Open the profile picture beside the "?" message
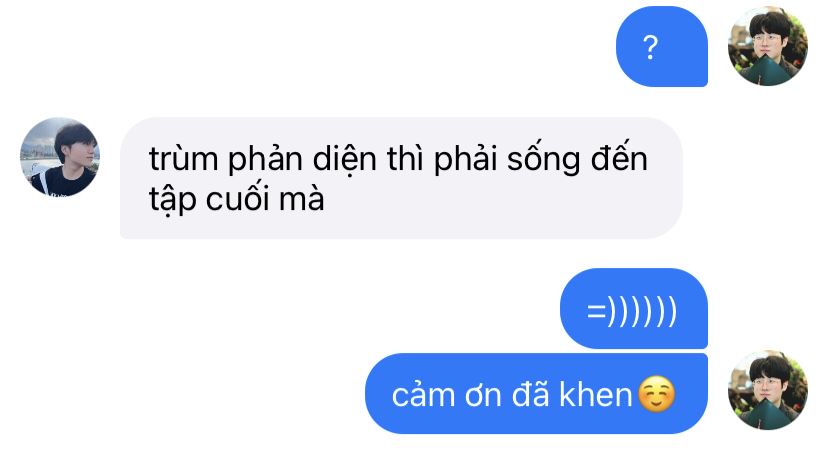Image resolution: width=828 pixels, height=459 pixels. coord(767,46)
